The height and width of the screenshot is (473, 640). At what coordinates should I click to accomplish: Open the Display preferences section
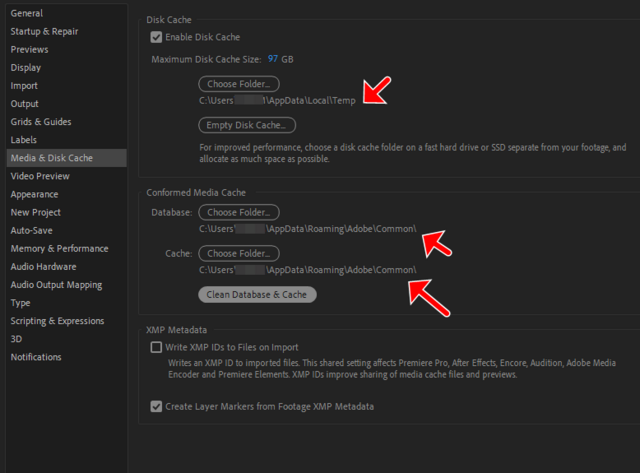pos(26,67)
